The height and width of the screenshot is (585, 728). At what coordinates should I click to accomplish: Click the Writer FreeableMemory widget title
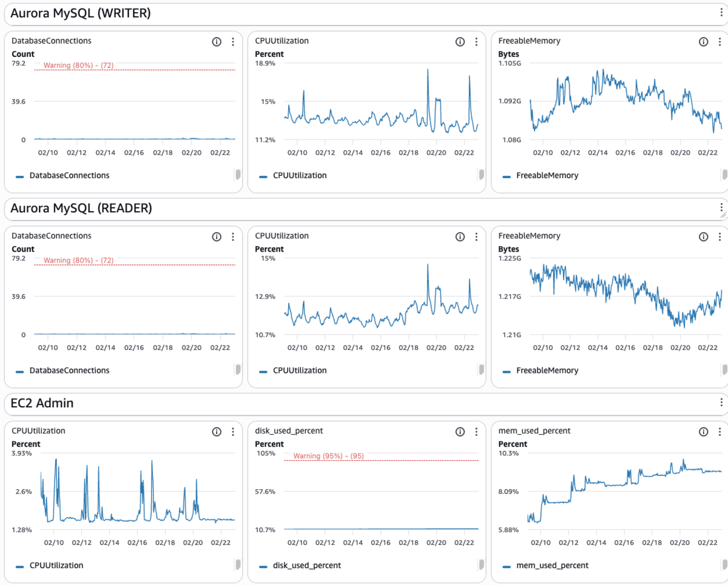529,41
